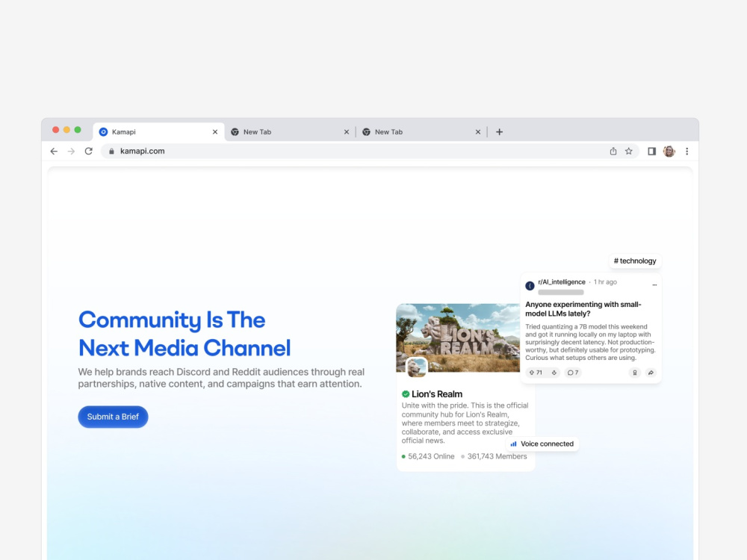Select the # technology tag chip
Viewport: 747px width, 560px height.
click(635, 261)
